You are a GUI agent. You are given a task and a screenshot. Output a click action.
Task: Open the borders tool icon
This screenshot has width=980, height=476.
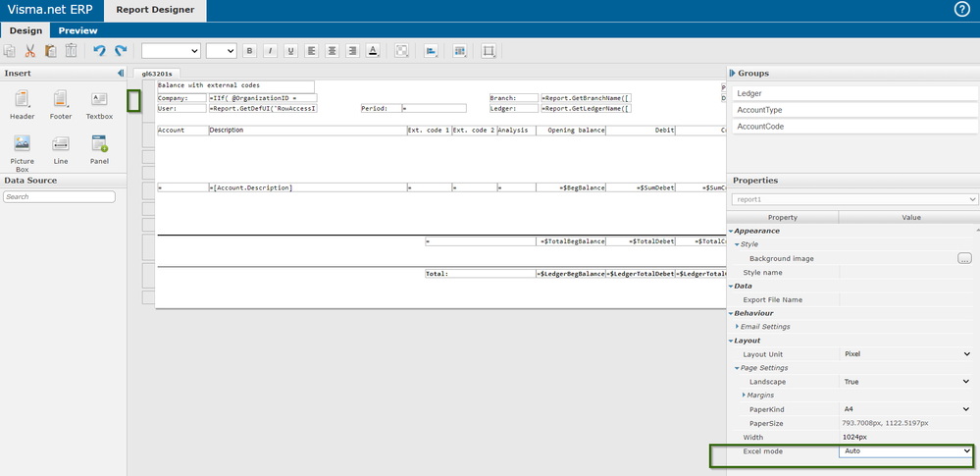click(x=489, y=51)
